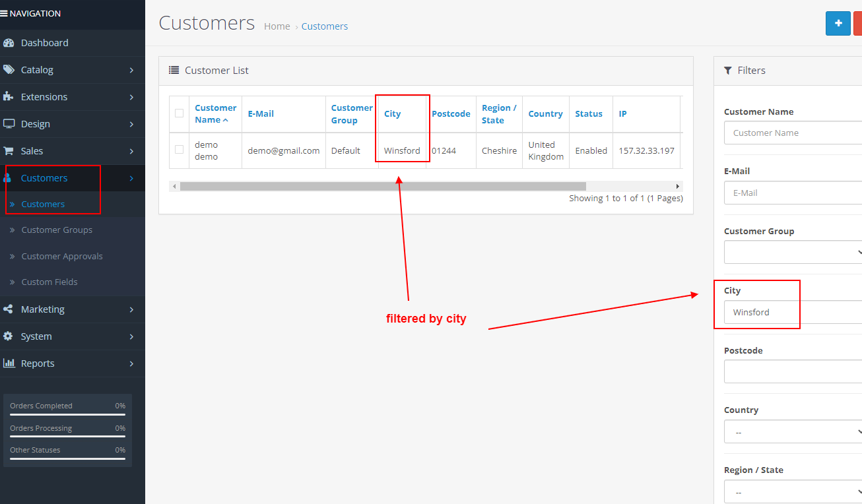Click the Home breadcrumb link

277,26
